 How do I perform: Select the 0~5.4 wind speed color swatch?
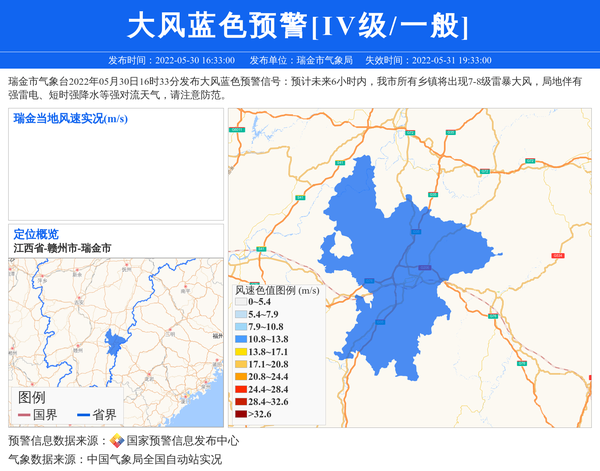tap(241, 302)
